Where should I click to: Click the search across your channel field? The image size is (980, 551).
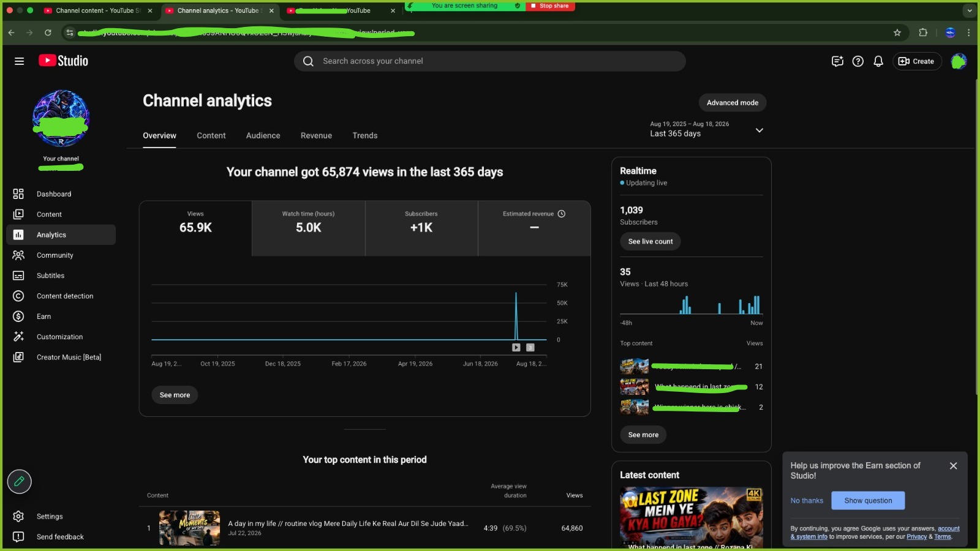tap(489, 61)
